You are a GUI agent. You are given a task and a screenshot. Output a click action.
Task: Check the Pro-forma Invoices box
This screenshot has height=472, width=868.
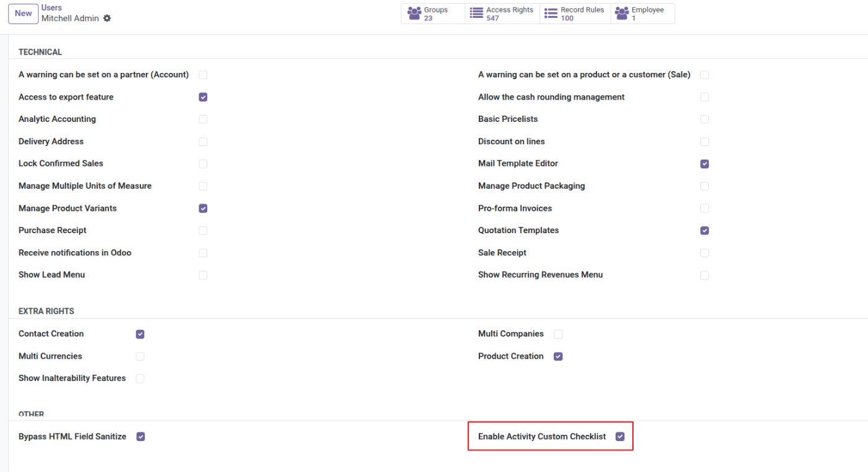pyautogui.click(x=705, y=208)
